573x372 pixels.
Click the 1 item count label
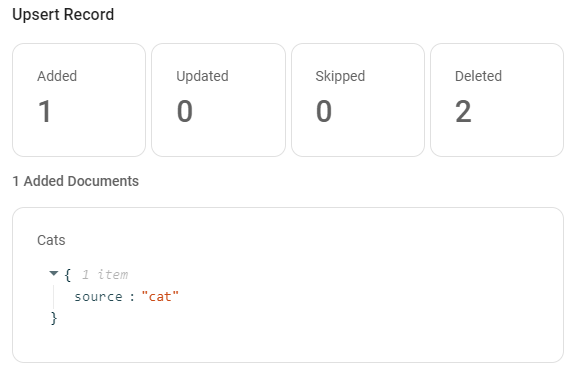coord(105,274)
